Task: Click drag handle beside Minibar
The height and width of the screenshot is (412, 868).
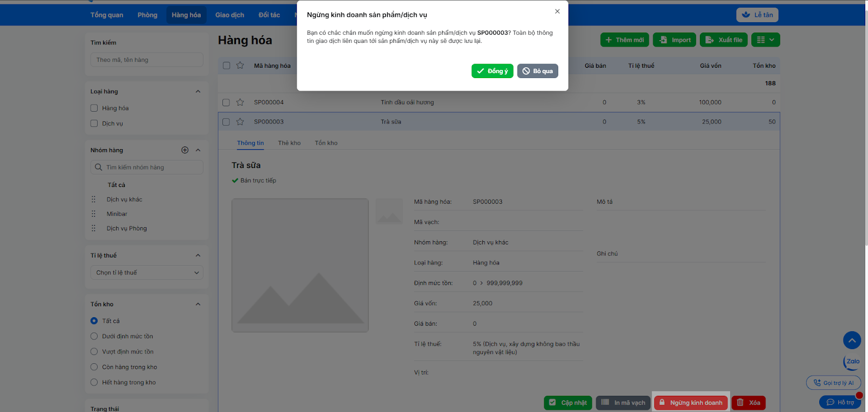Action: click(x=93, y=214)
